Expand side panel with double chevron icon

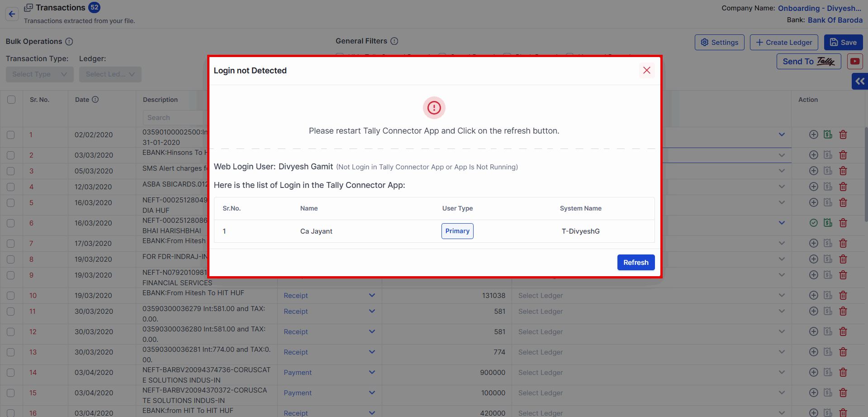[x=860, y=81]
